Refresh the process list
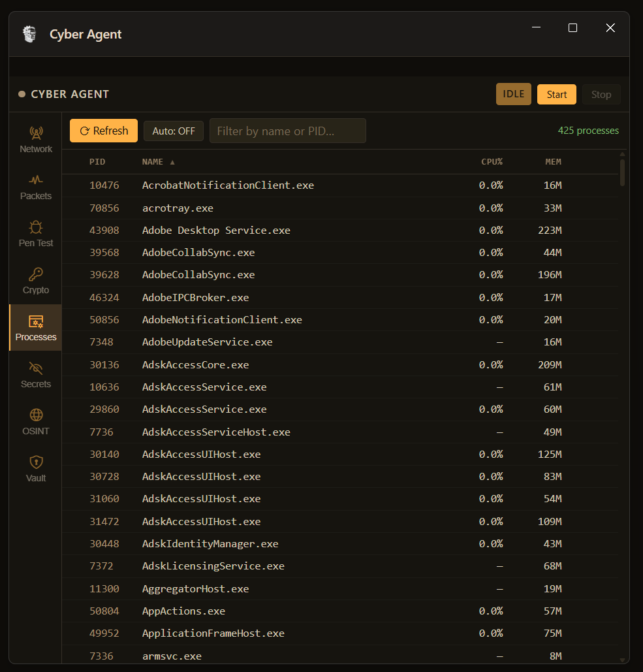 pyautogui.click(x=104, y=131)
